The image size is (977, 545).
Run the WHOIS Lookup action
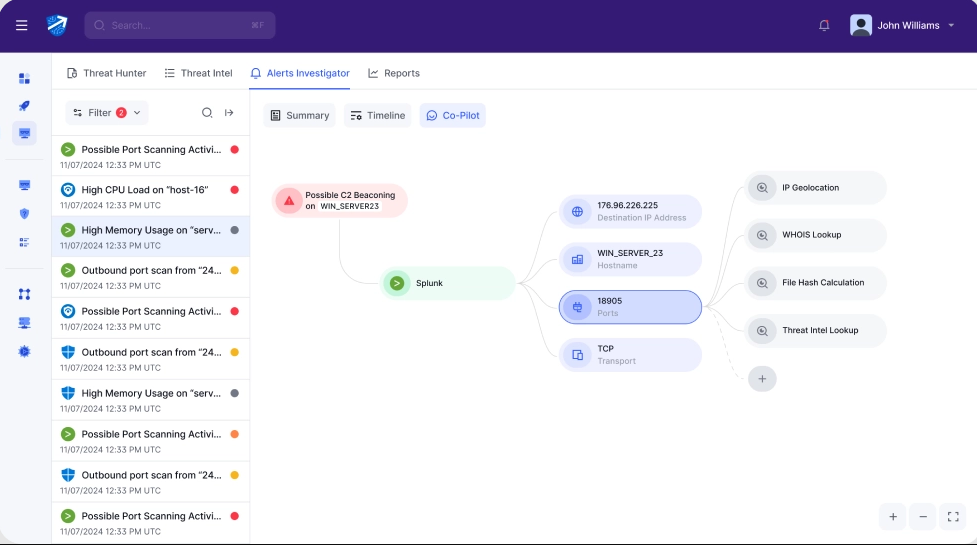click(x=816, y=235)
